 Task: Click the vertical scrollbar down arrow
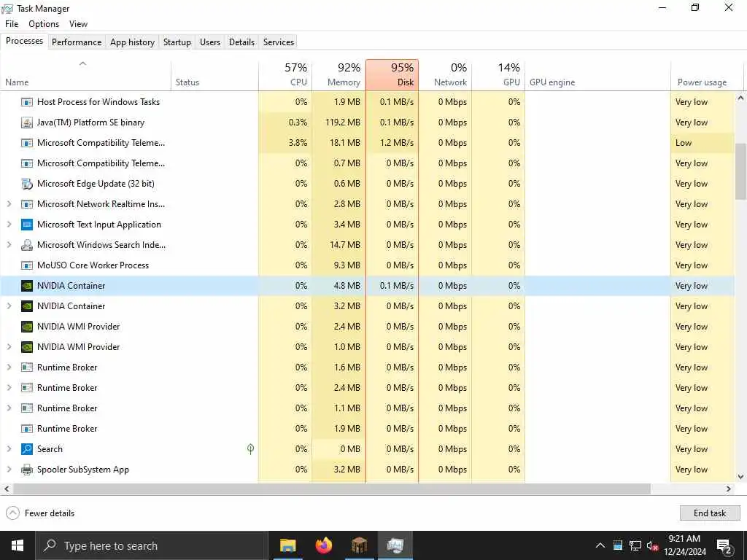740,477
